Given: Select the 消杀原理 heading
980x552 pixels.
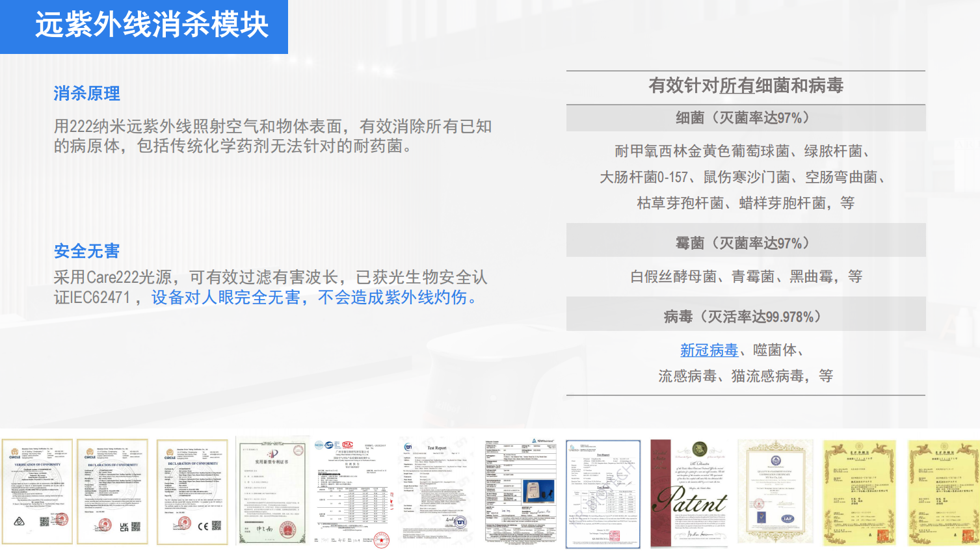Looking at the screenshot, I should [x=86, y=94].
